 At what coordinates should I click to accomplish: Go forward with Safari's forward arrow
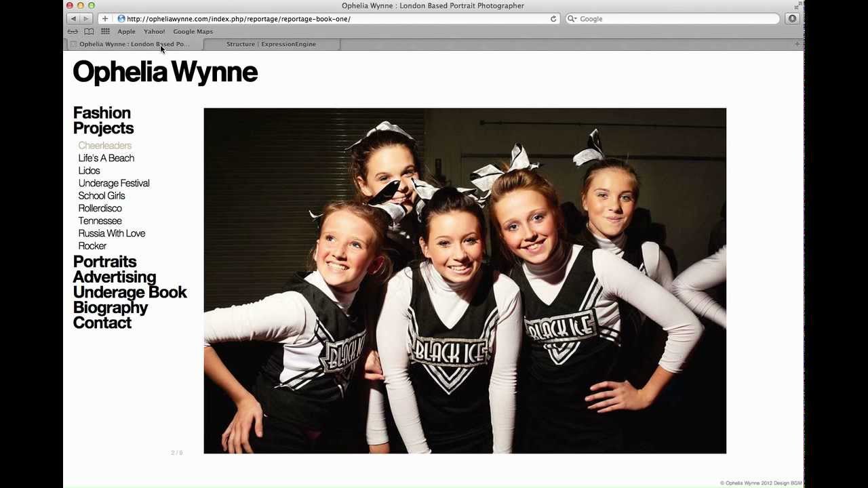[86, 19]
